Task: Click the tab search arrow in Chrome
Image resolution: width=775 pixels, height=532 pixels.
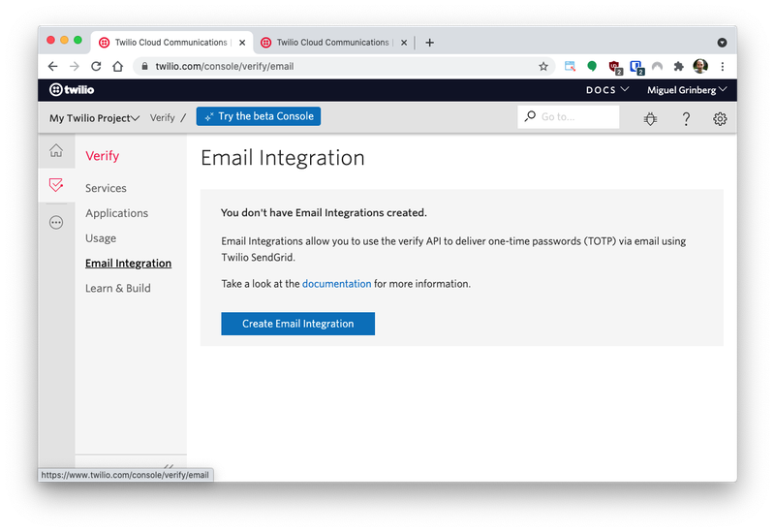Action: pos(722,43)
